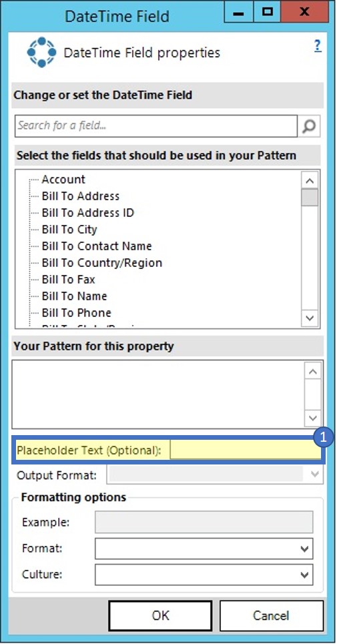Open the help question mark link
This screenshot has height=644, width=337.
coord(318,45)
